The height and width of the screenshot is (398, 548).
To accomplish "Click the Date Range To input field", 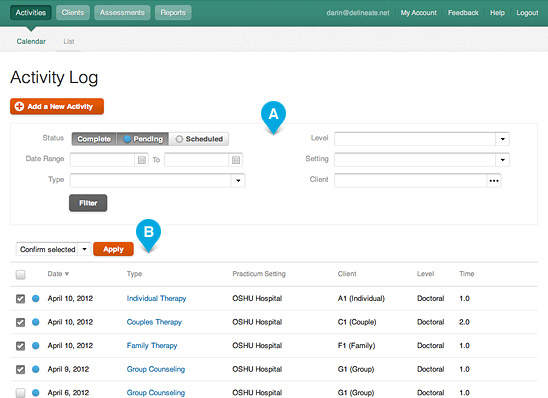I will coord(197,160).
